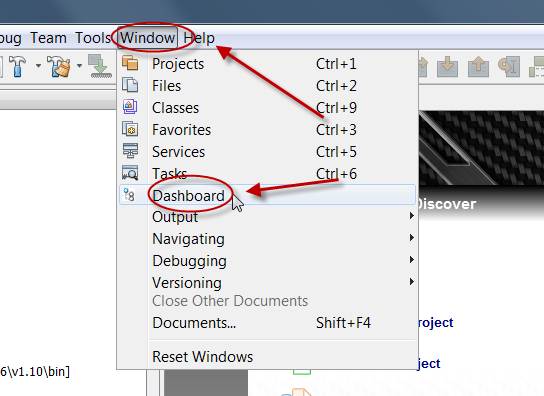The height and width of the screenshot is (396, 544).
Task: Click the green download arrow toolbar icon
Action: point(99,66)
